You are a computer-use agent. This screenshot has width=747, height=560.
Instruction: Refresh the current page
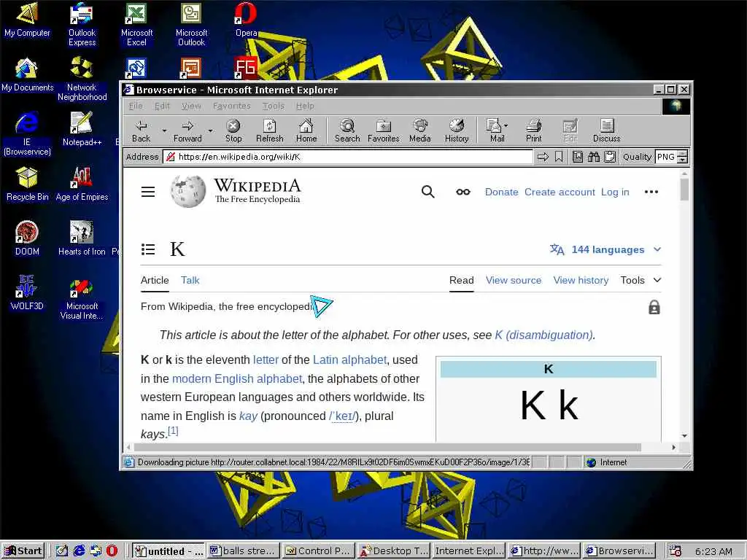[270, 131]
